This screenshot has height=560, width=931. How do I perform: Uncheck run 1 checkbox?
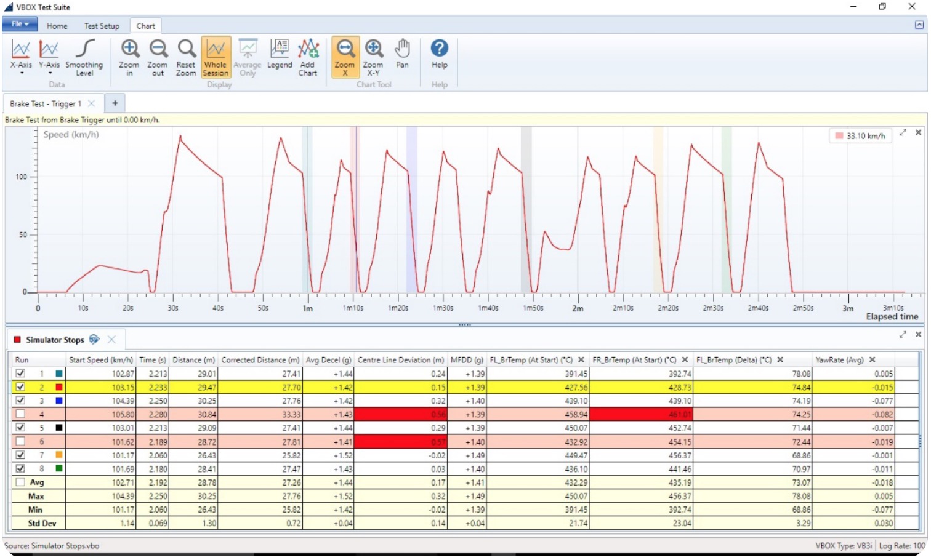pyautogui.click(x=20, y=374)
